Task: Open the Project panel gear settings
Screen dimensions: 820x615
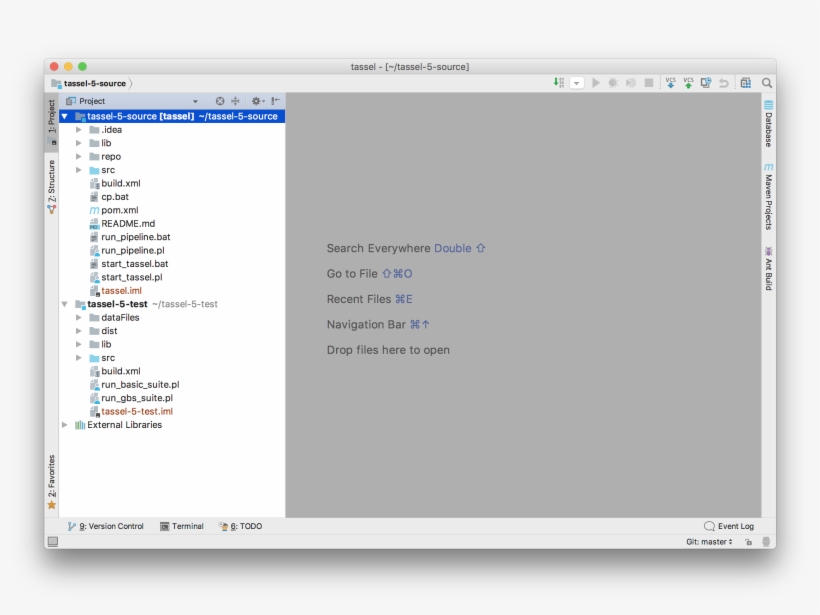Action: [257, 101]
